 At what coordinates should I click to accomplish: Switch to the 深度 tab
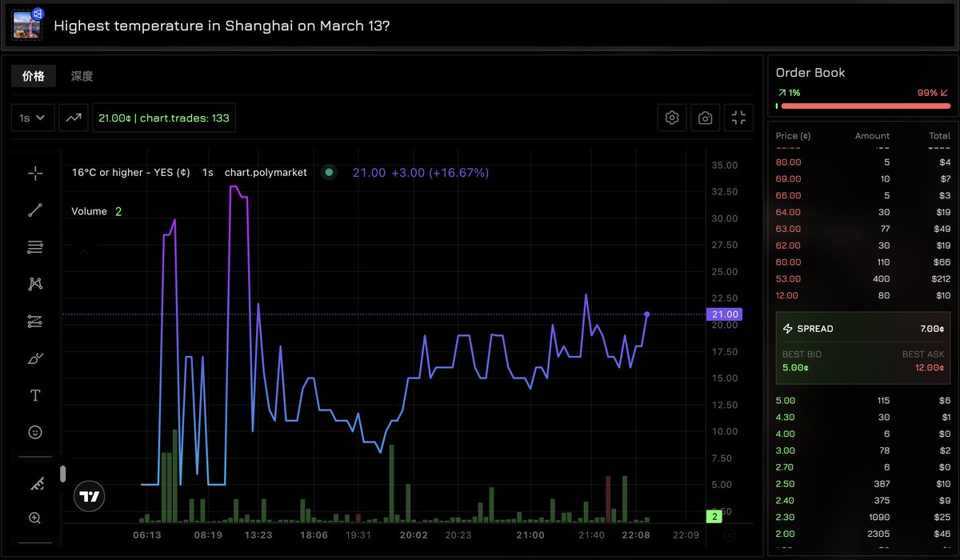click(82, 76)
